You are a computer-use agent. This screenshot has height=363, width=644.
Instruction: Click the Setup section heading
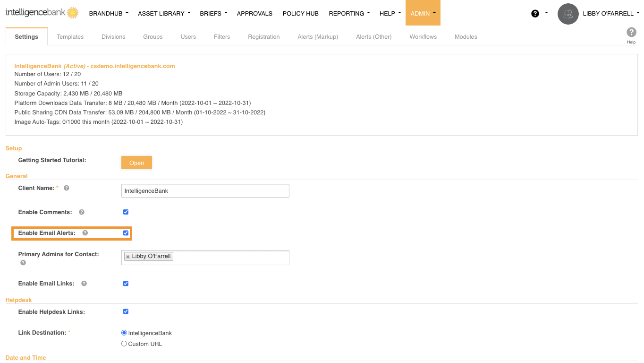14,148
